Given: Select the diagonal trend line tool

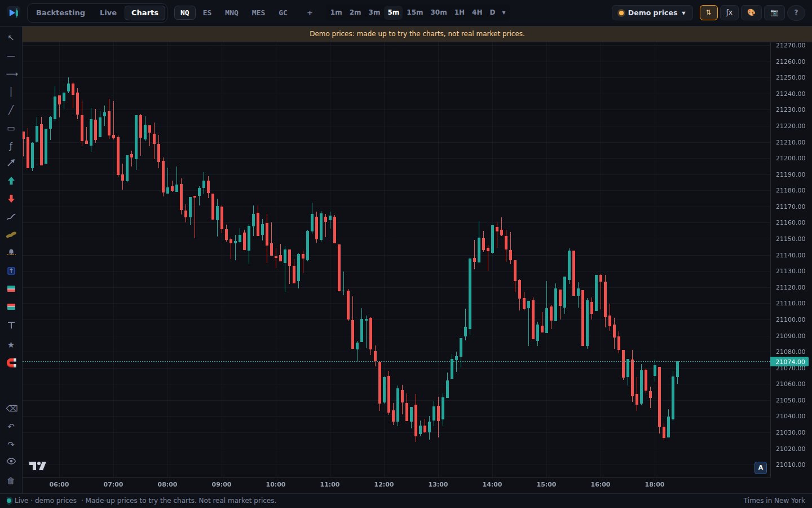Looking at the screenshot, I should (11, 110).
